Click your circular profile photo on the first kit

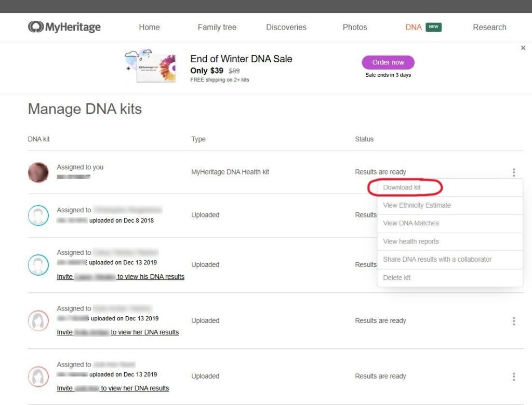click(38, 172)
